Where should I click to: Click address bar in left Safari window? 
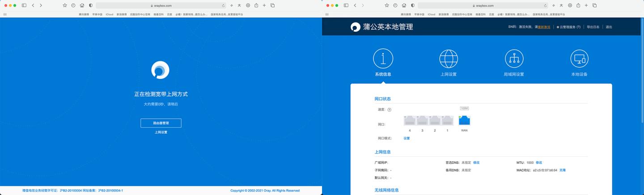[x=161, y=5]
